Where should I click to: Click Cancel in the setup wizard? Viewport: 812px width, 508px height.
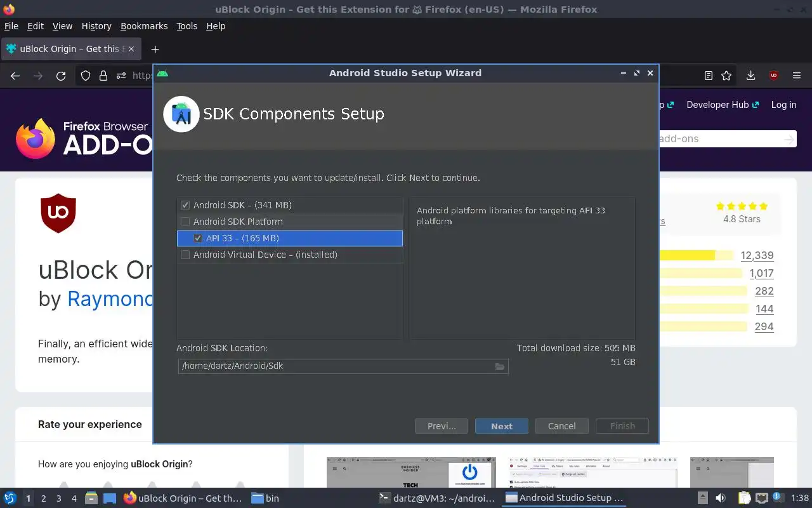click(x=561, y=426)
